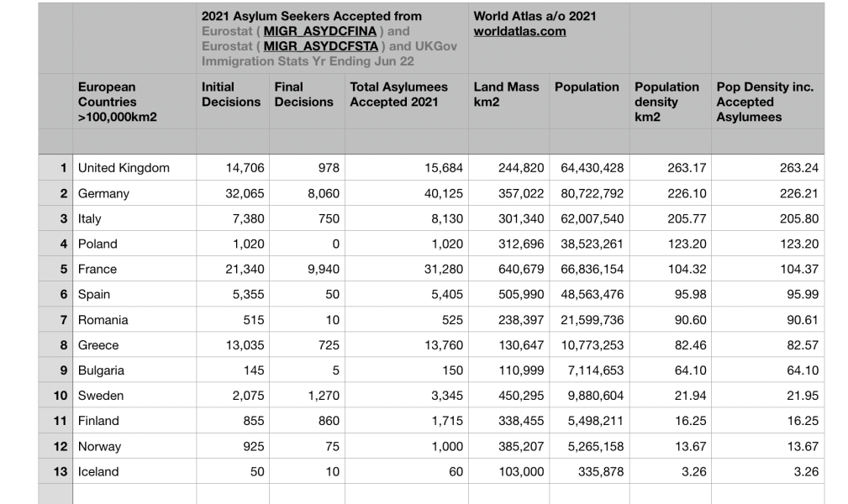The width and height of the screenshot is (848, 504).
Task: Select Italy land mass value 301,340
Action: pyautogui.click(x=509, y=218)
